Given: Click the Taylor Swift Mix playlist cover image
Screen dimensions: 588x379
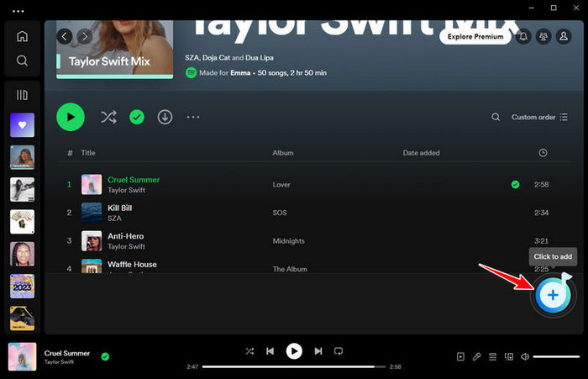Looking at the screenshot, I should click(115, 50).
